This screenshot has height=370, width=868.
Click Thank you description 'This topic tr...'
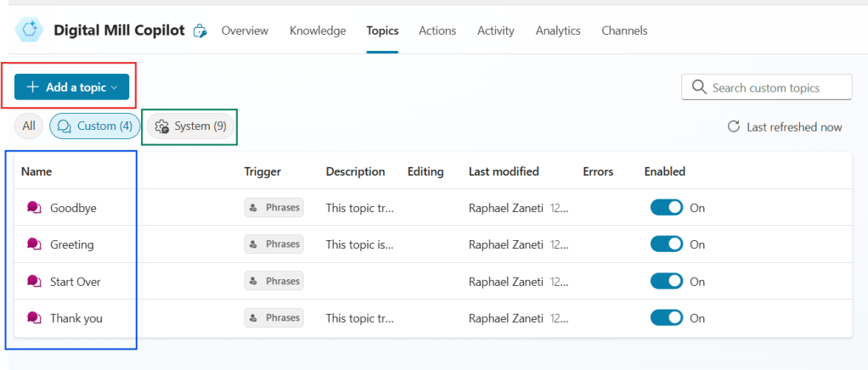click(x=360, y=318)
